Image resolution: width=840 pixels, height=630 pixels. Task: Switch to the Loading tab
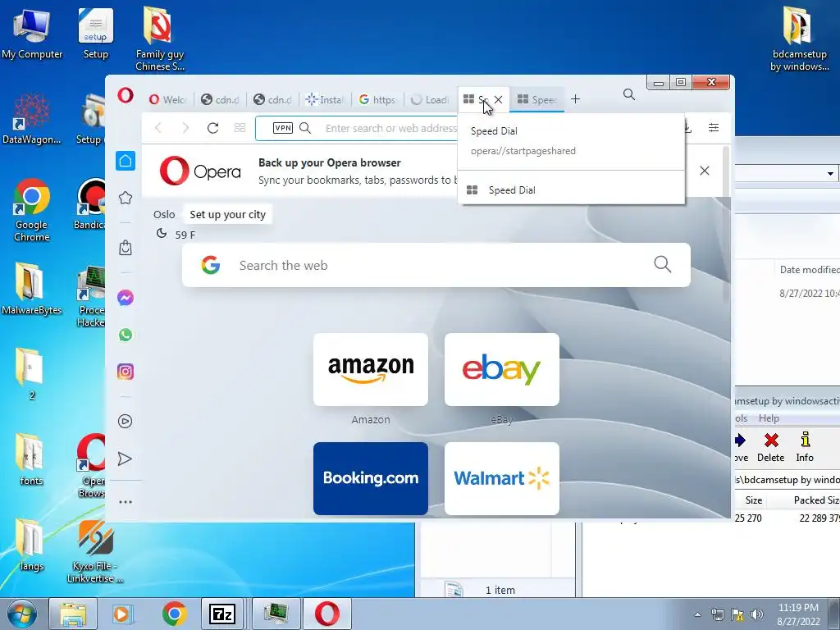tap(430, 99)
